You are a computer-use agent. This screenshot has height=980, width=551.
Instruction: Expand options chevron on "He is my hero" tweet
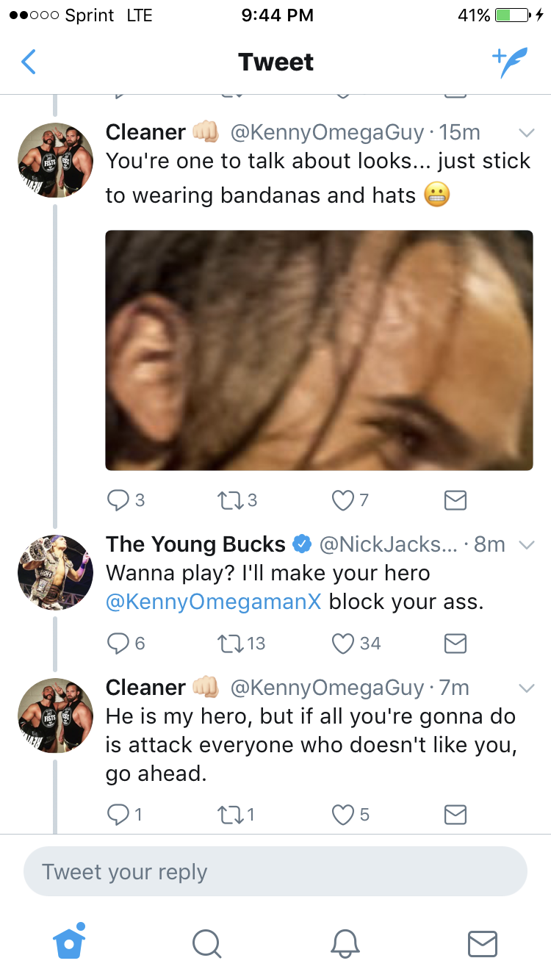526,688
